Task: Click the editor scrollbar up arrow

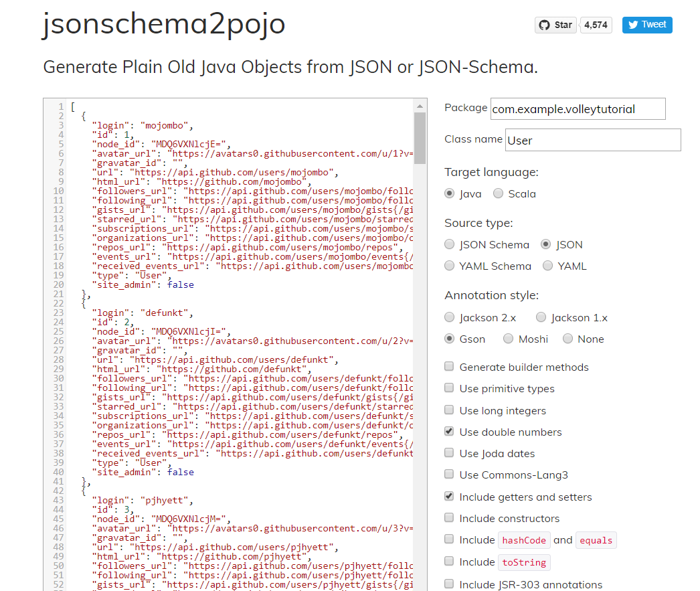Action: click(420, 106)
